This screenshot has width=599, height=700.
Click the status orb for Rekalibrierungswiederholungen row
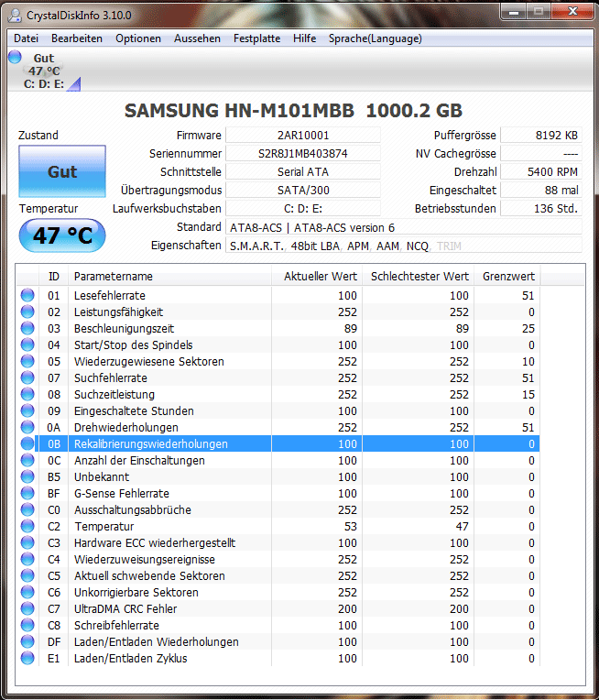point(27,443)
